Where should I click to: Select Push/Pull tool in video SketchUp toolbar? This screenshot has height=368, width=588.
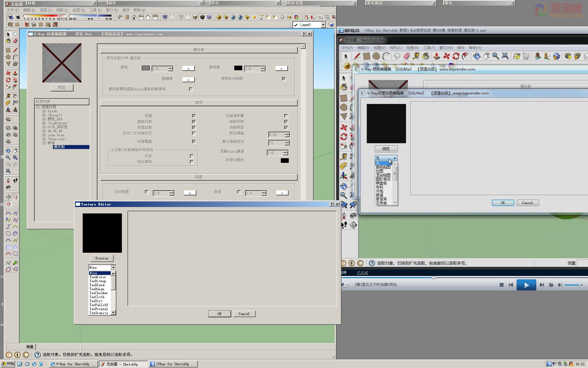tap(437, 56)
